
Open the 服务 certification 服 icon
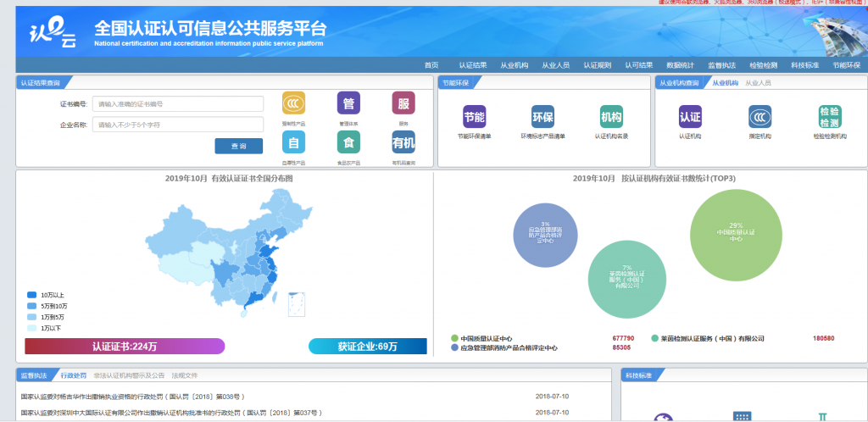coord(403,103)
